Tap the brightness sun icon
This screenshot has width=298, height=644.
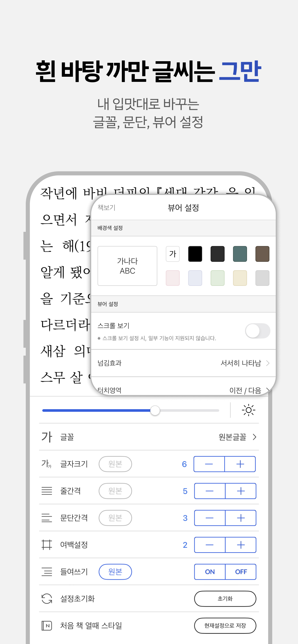(249, 410)
